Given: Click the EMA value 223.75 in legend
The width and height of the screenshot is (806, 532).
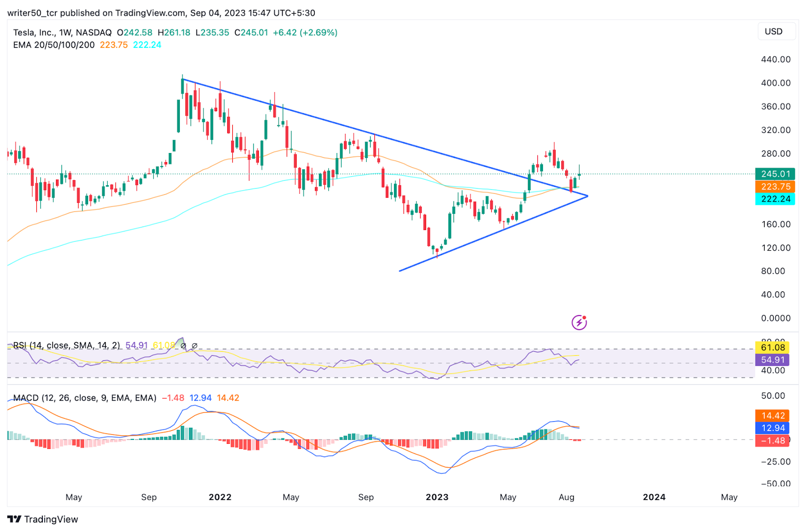Looking at the screenshot, I should pyautogui.click(x=114, y=45).
